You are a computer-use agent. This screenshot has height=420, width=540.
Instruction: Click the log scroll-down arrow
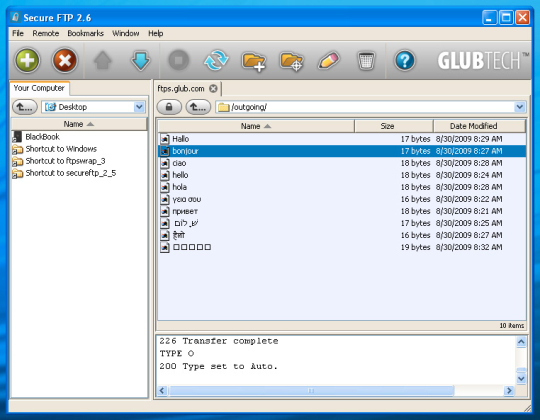[521, 379]
